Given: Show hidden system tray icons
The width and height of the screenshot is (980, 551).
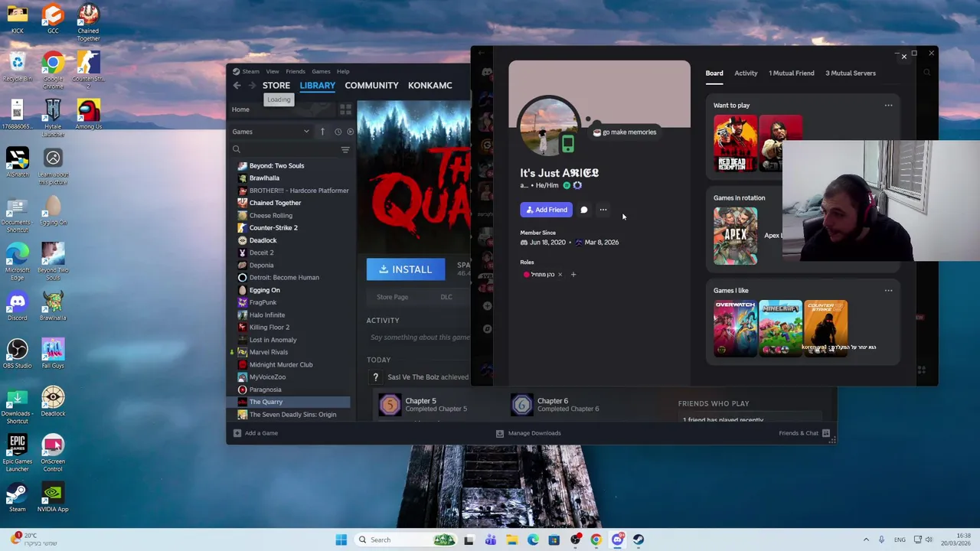Looking at the screenshot, I should click(x=866, y=540).
